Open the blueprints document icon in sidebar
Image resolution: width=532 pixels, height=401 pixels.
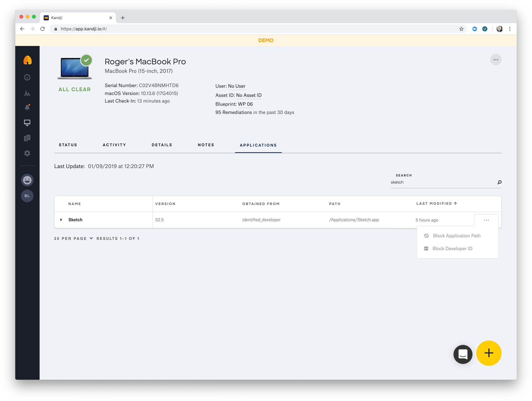point(27,138)
